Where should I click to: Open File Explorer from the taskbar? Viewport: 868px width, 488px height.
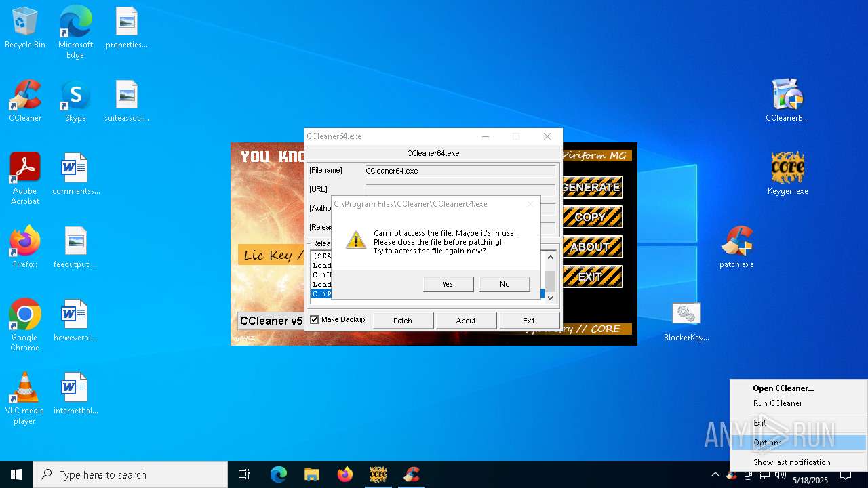point(311,474)
